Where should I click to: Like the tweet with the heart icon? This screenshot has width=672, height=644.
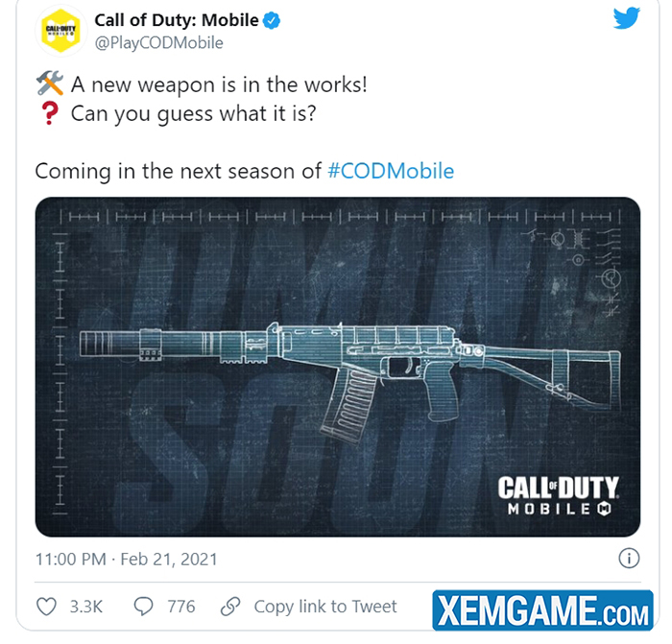click(x=46, y=607)
